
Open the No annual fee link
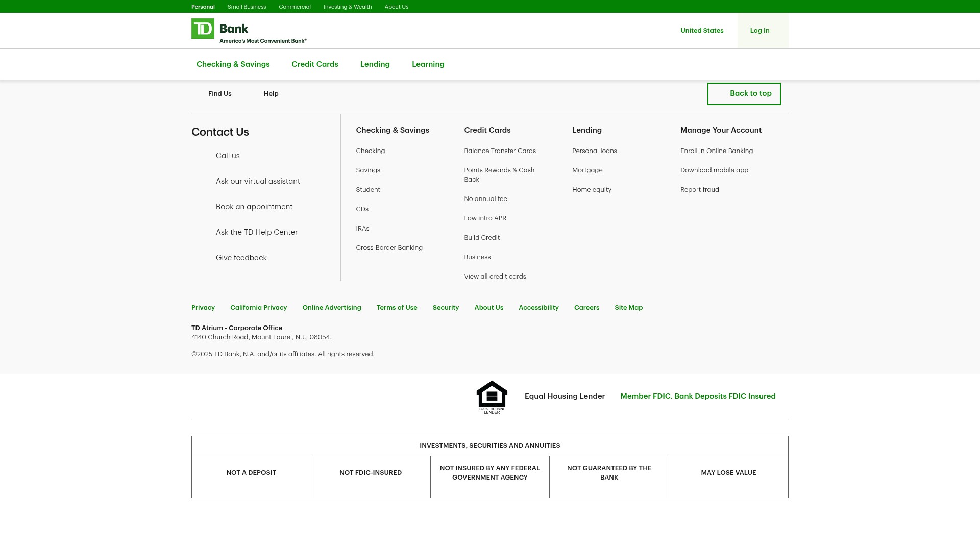click(485, 199)
